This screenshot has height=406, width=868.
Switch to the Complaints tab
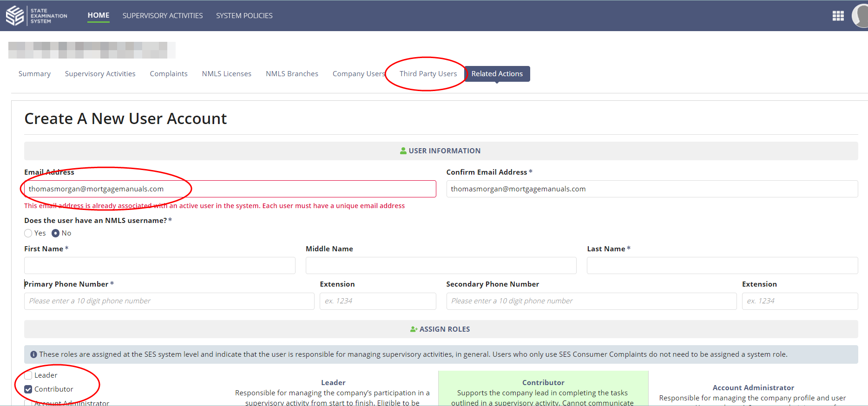point(169,74)
